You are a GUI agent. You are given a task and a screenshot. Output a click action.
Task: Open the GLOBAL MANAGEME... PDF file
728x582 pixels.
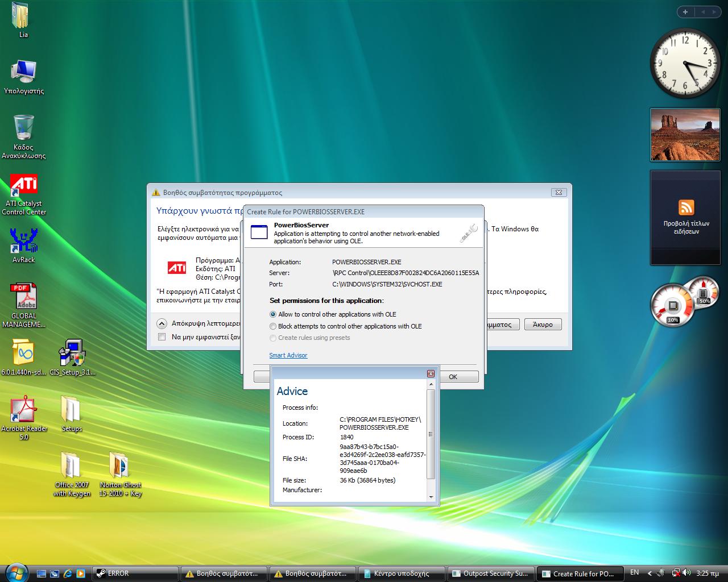point(24,306)
